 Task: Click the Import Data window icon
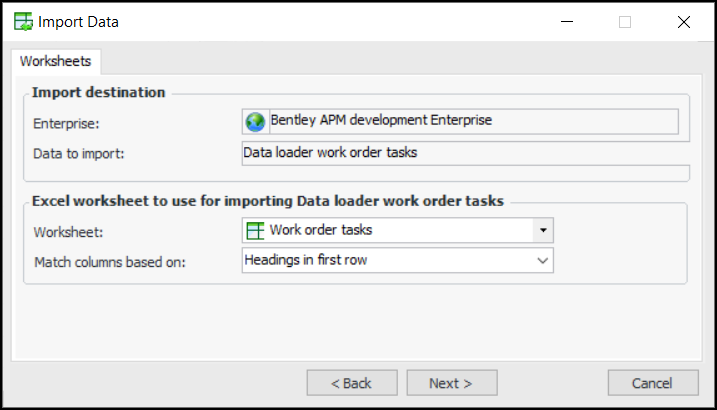[x=22, y=22]
